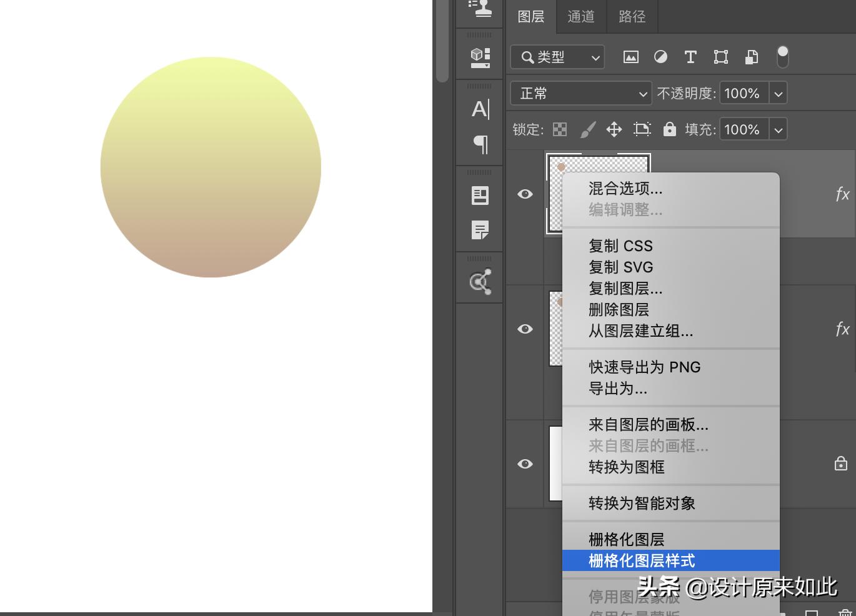Open the Character panel from the sidebar

[x=479, y=109]
